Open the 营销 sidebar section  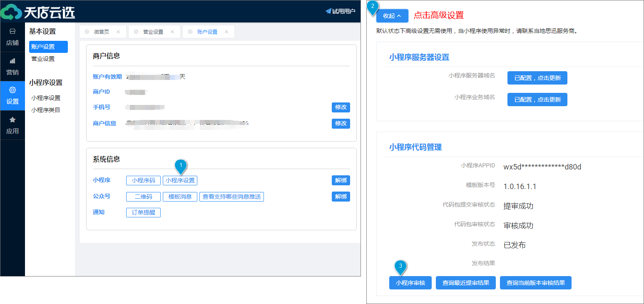coord(12,67)
